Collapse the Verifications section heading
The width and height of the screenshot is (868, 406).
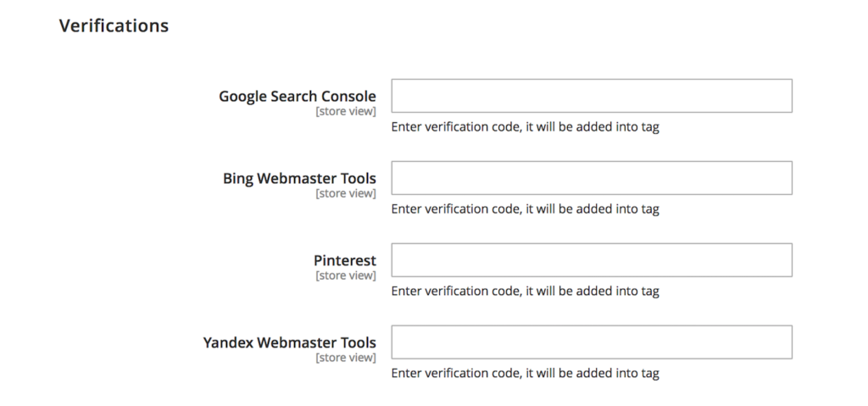click(x=114, y=25)
